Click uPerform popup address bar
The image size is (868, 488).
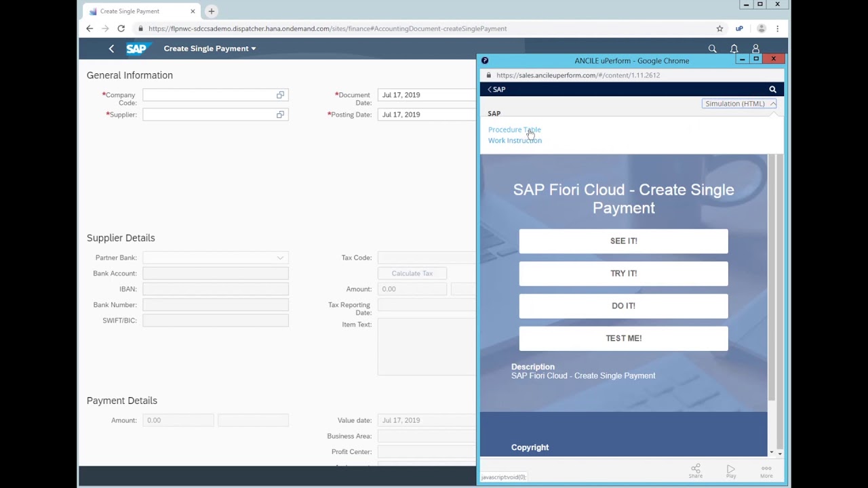point(578,75)
